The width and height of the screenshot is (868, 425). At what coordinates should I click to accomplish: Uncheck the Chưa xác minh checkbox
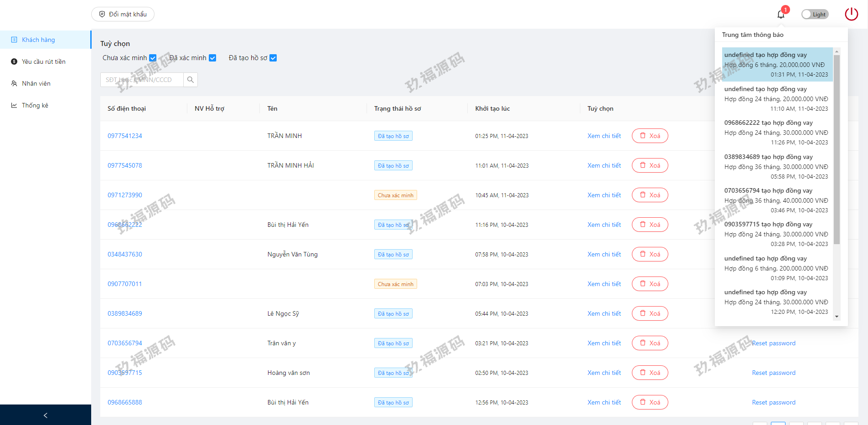153,58
